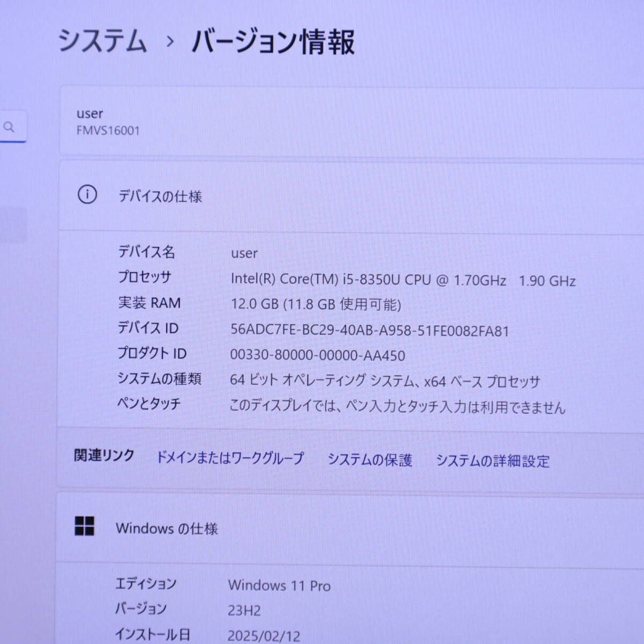
Task: Select the device ID value starting 56ADC7FE
Action: coord(370,330)
